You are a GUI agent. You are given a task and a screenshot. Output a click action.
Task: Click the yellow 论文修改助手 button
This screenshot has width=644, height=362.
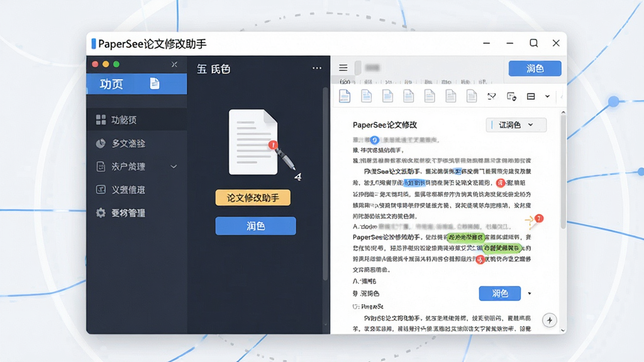point(253,197)
